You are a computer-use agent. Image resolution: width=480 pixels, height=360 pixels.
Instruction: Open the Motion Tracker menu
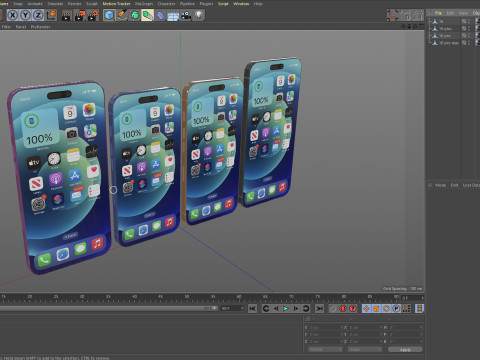click(x=116, y=4)
